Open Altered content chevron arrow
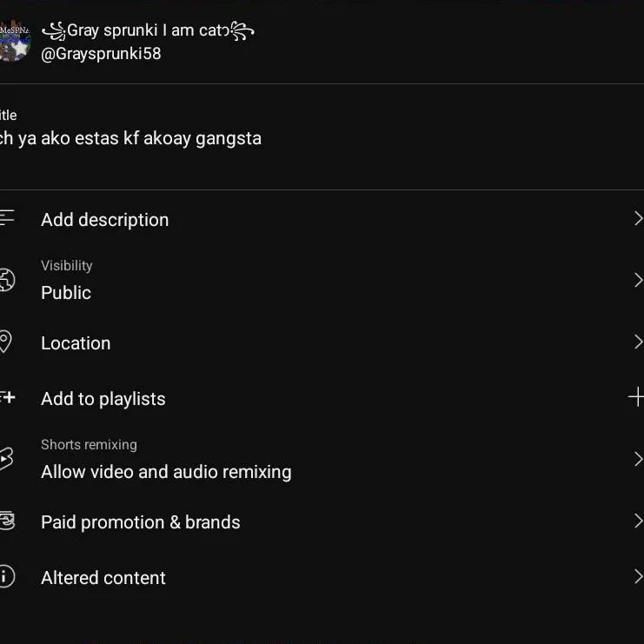This screenshot has width=644, height=644. click(x=638, y=576)
